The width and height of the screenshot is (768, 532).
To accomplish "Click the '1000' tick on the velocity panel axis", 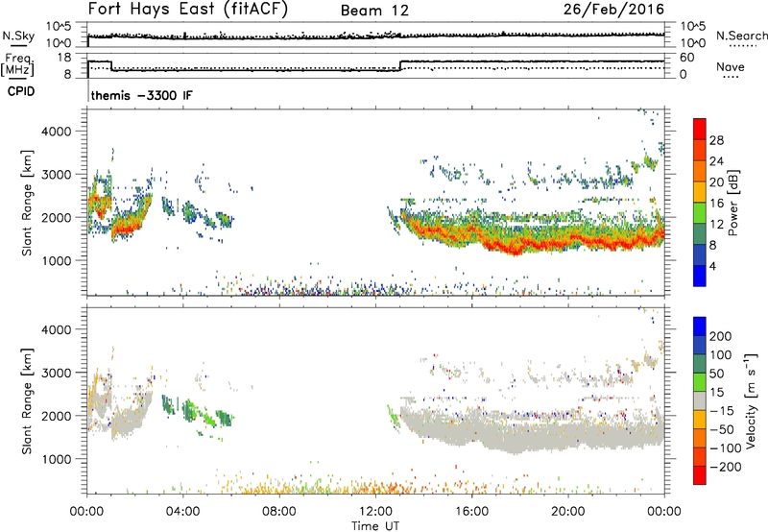I will (x=57, y=459).
